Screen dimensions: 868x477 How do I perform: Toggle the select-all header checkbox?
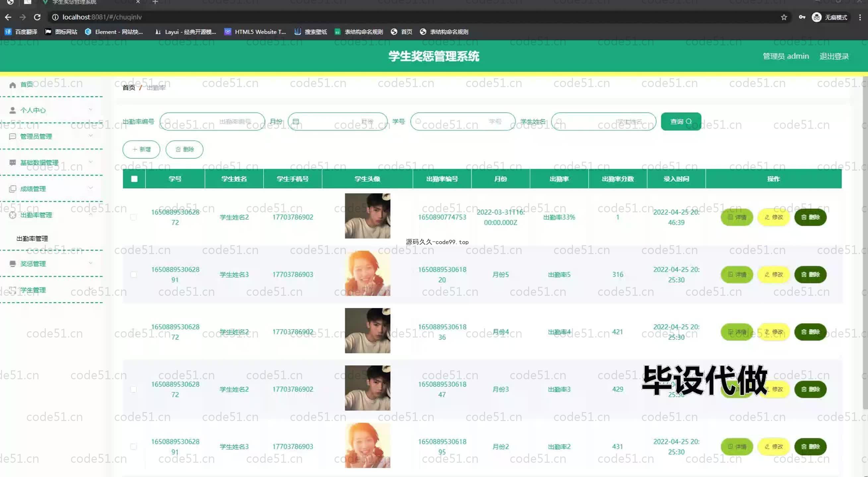coord(134,179)
